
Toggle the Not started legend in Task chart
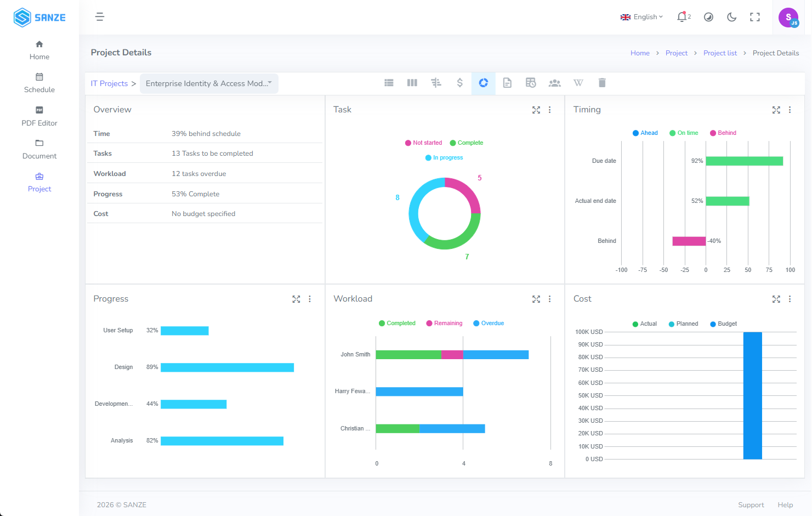coord(423,143)
